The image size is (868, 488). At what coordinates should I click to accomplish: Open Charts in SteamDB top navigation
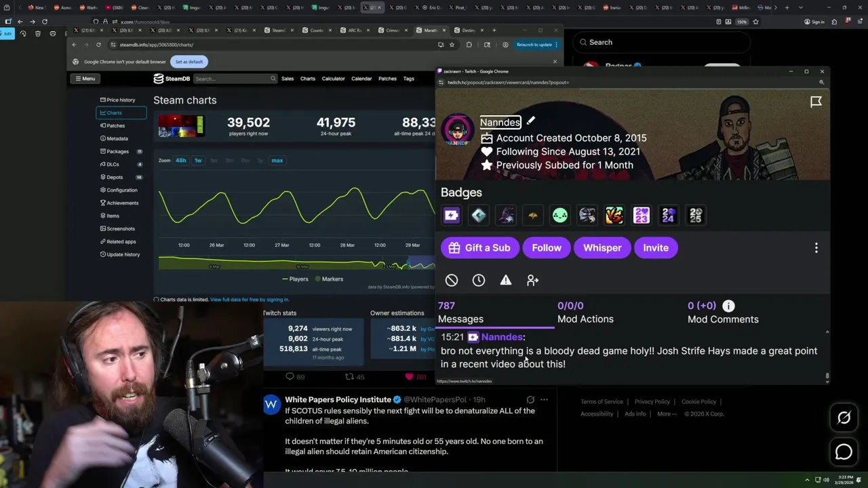[x=308, y=79]
